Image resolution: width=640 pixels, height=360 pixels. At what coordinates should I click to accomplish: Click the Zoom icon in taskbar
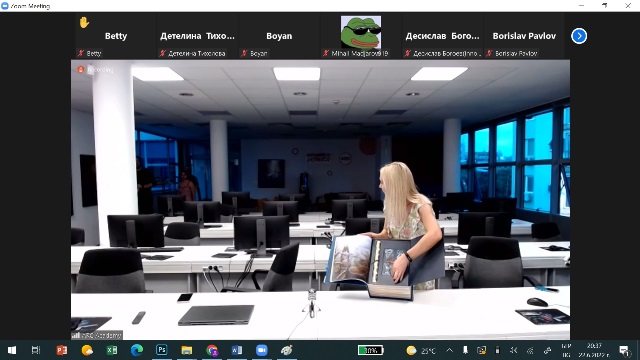click(x=262, y=350)
